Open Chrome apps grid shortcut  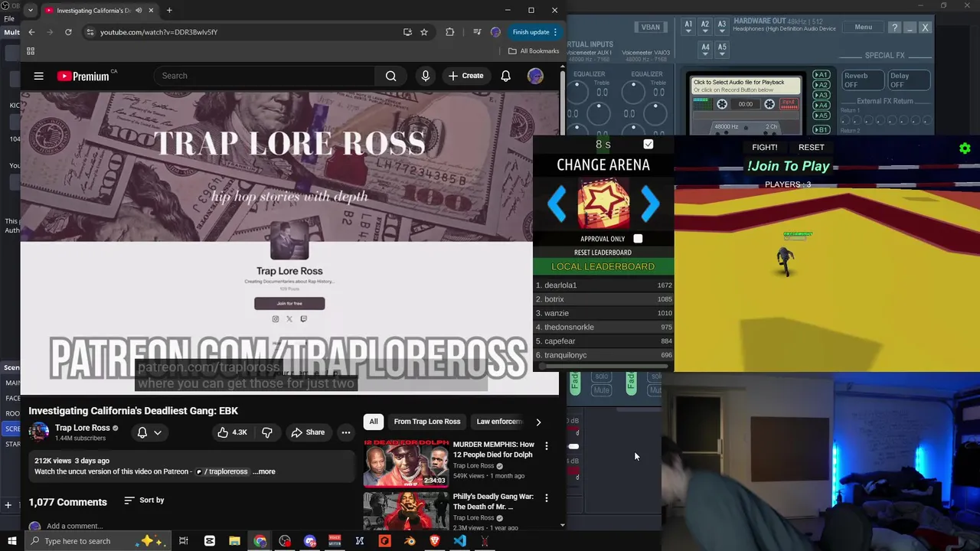point(31,51)
